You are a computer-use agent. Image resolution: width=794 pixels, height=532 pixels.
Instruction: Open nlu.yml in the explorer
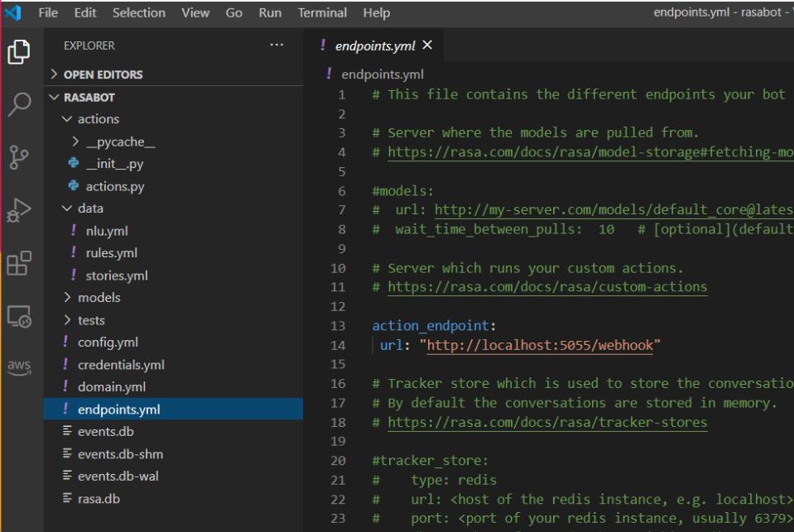[x=107, y=231]
